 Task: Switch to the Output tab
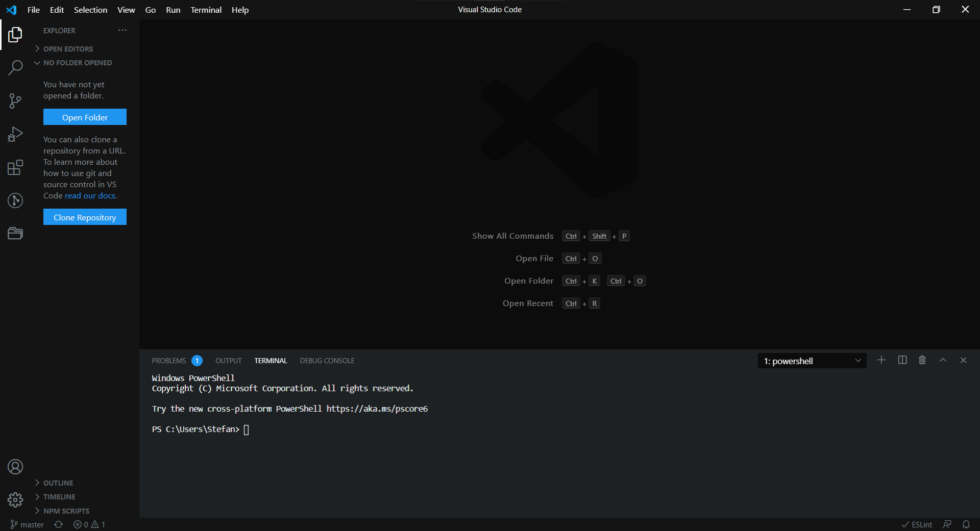click(229, 361)
